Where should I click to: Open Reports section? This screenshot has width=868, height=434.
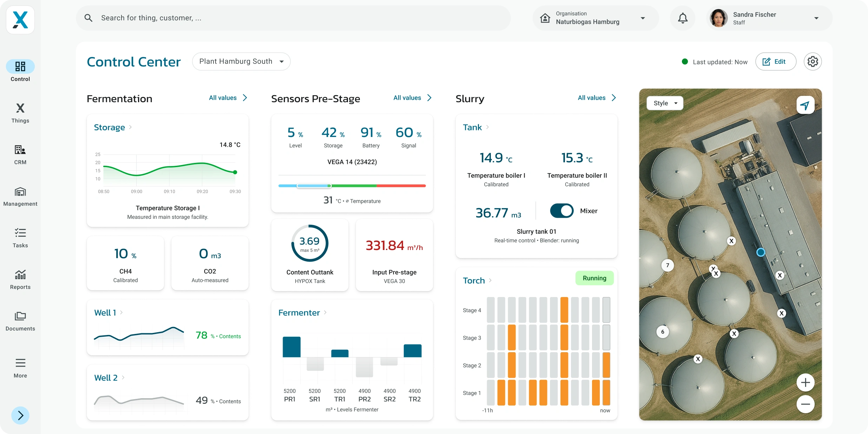(20, 280)
